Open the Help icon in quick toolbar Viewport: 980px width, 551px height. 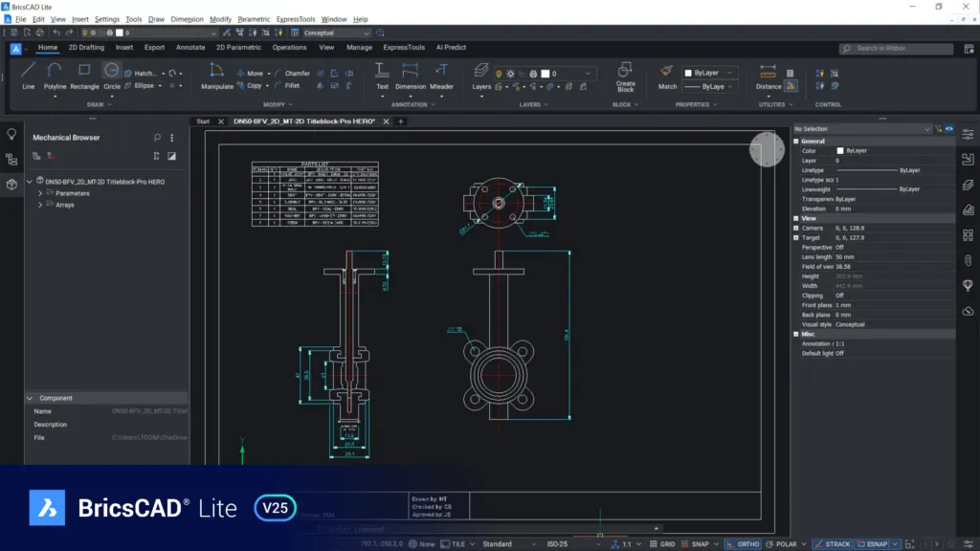coord(380,33)
